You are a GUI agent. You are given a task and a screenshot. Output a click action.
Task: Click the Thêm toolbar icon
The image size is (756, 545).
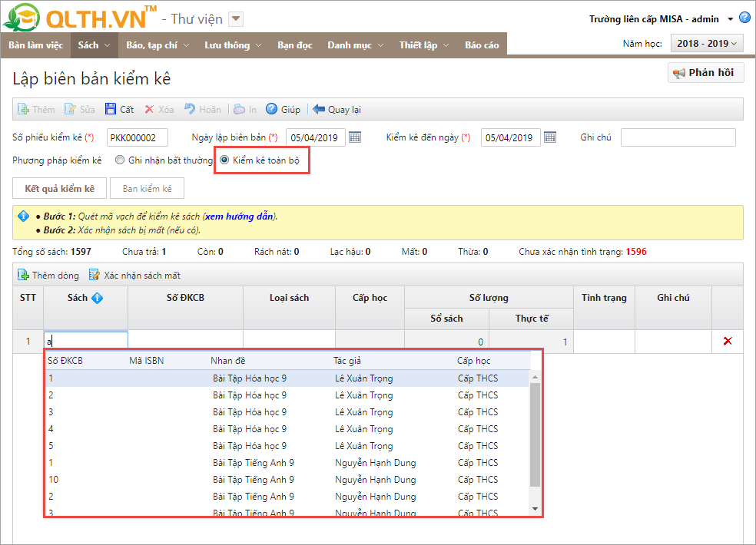pos(23,110)
